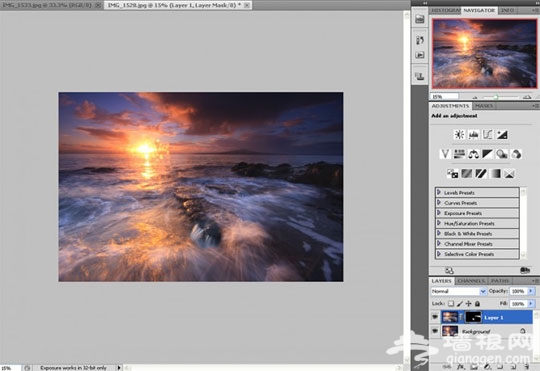Toggle lock all padlock icon

click(477, 303)
